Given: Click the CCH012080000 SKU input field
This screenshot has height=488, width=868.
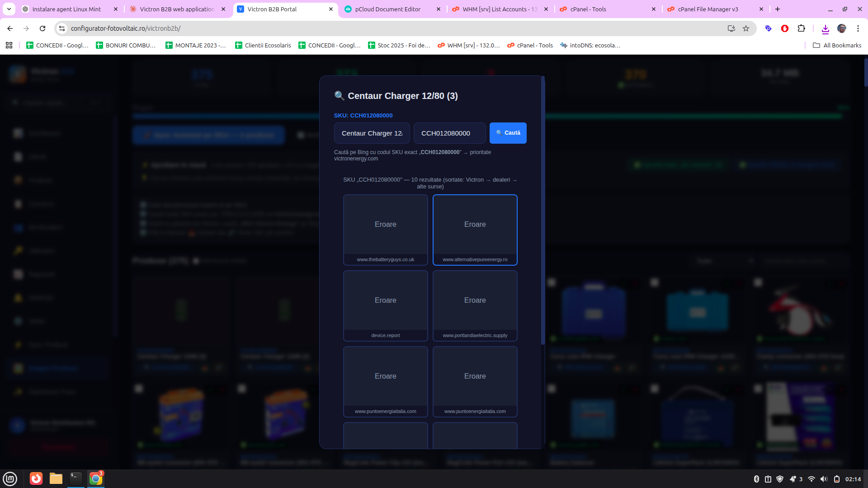Looking at the screenshot, I should [449, 133].
